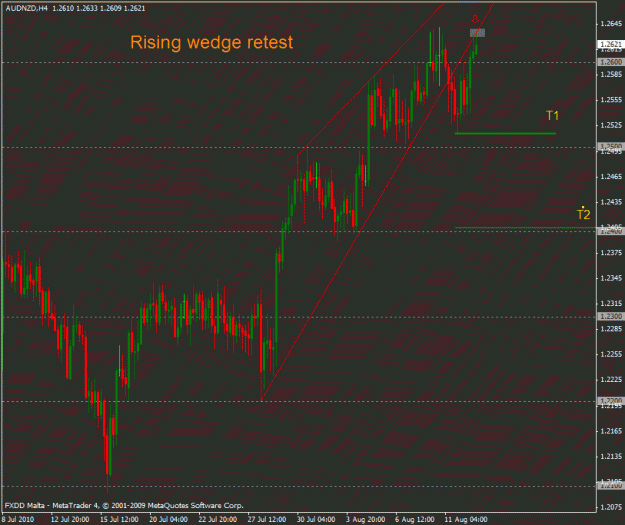Click the dotted green T2 horizontal line
Screen dimensions: 625x525
click(x=525, y=228)
